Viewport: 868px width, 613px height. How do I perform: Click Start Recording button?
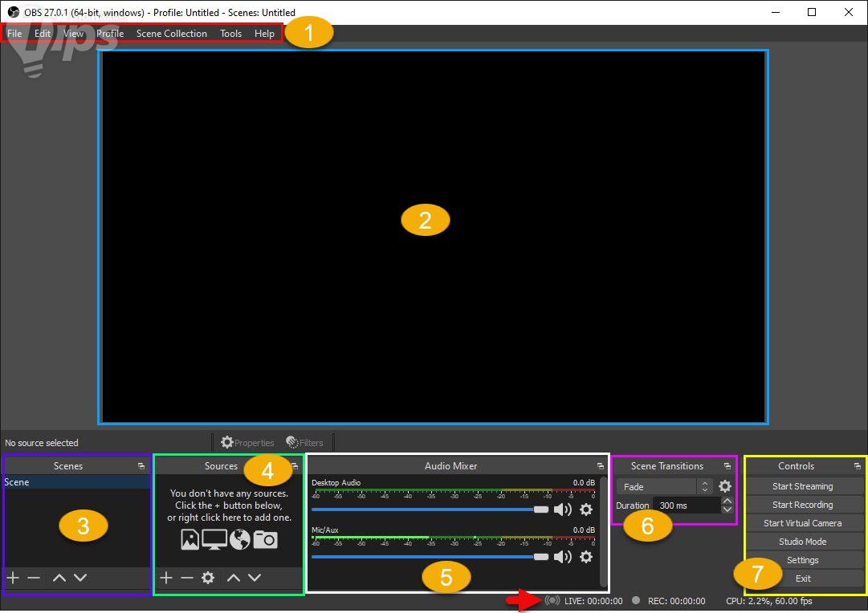coord(803,505)
